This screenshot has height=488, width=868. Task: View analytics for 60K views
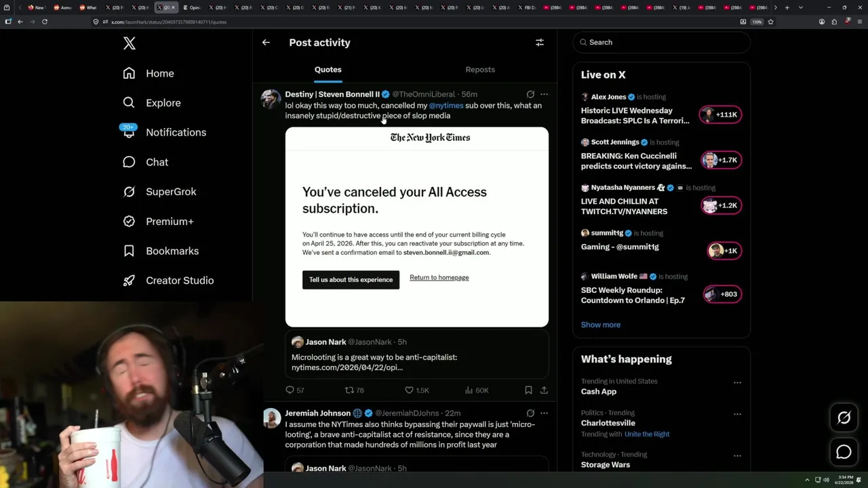(476, 390)
